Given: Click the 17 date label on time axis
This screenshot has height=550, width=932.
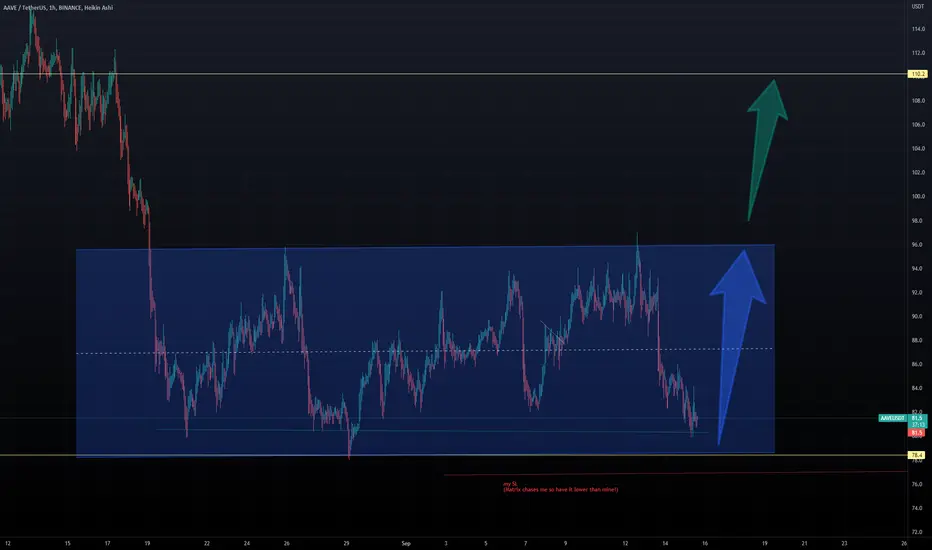Looking at the screenshot, I should click(x=107, y=543).
